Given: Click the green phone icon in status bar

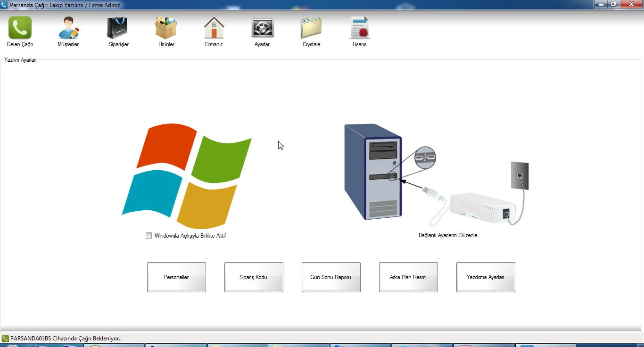Looking at the screenshot, I should pos(5,339).
